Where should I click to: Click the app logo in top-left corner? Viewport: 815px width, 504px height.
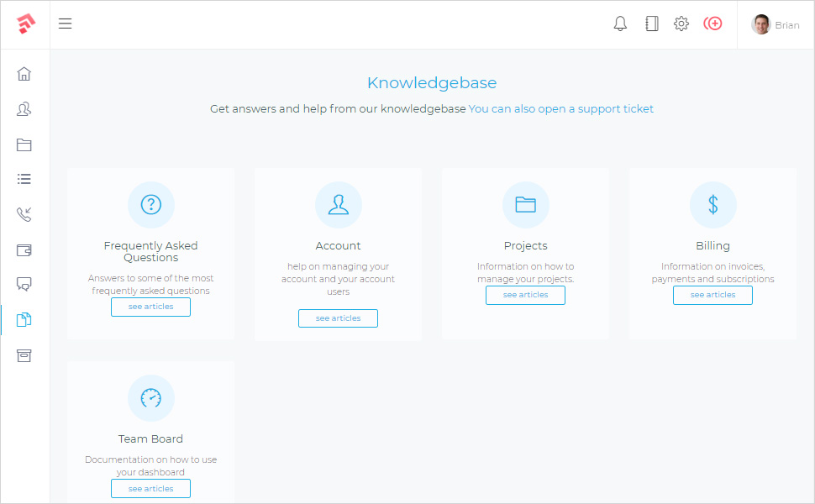25,24
